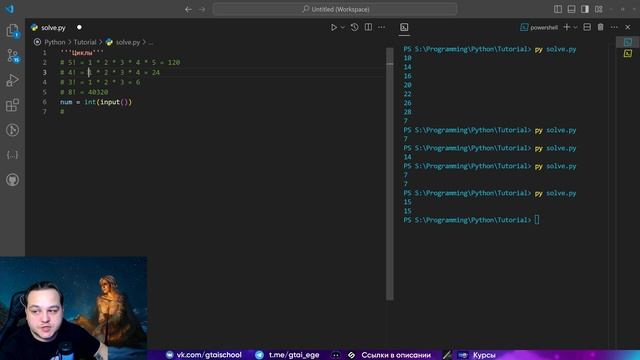Select the first terminal in side list

[x=628, y=42]
